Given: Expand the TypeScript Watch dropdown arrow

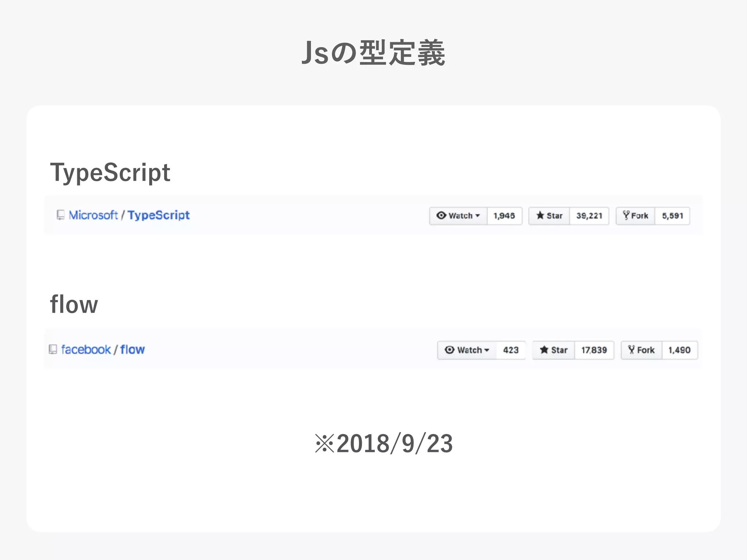Looking at the screenshot, I should coord(477,215).
